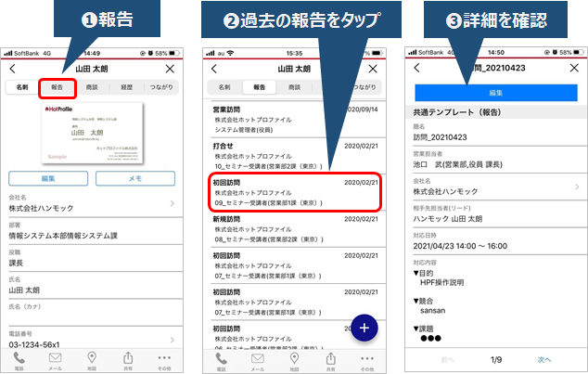Close report detail screen with X
This screenshot has height=374, width=588.
pos(574,68)
